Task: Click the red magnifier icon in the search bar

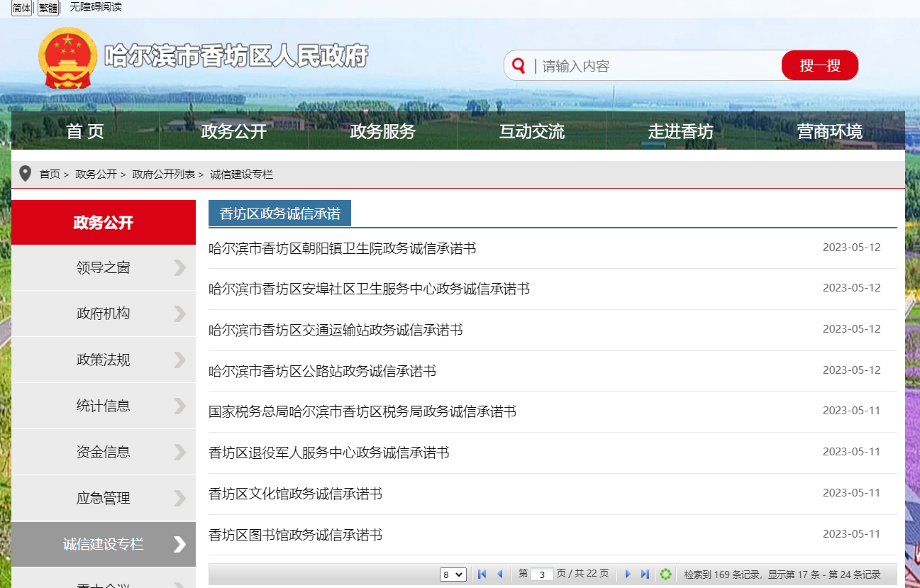Action: [519, 65]
